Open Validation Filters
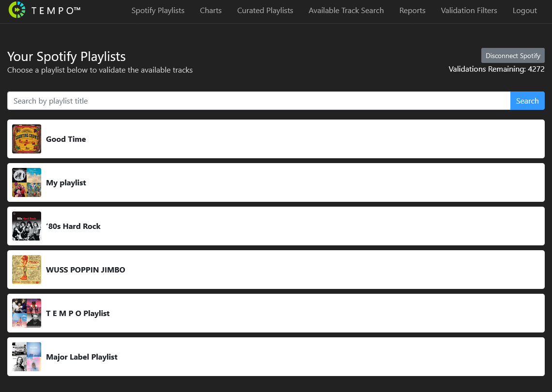The height and width of the screenshot is (392, 552). coord(469,10)
